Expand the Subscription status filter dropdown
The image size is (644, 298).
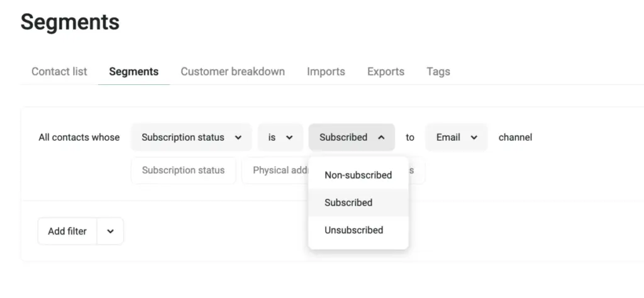(x=183, y=137)
